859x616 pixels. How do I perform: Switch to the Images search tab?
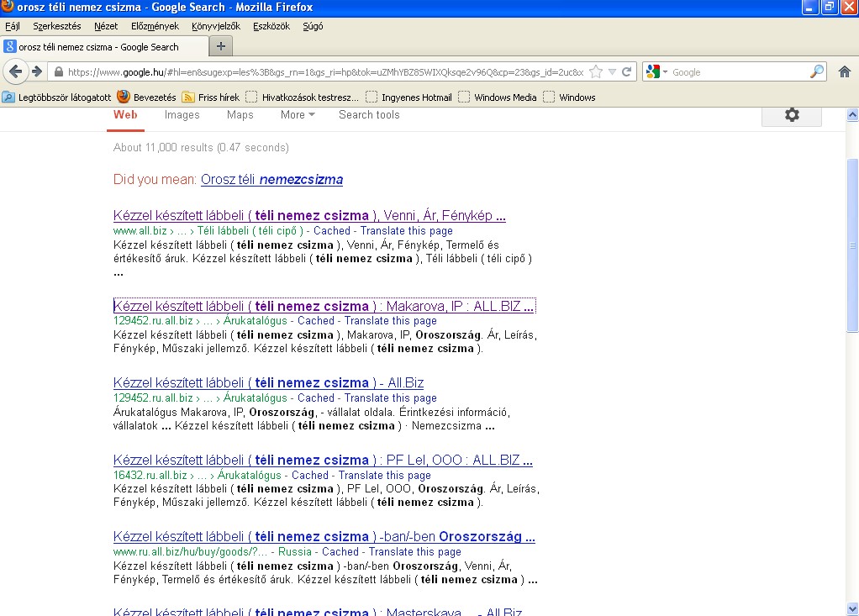182,115
